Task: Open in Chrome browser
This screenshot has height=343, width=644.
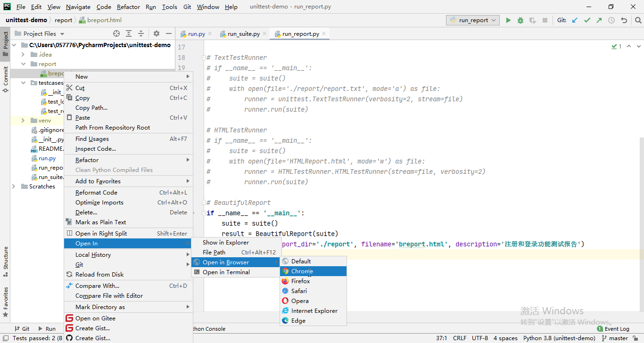Action: pos(313,271)
